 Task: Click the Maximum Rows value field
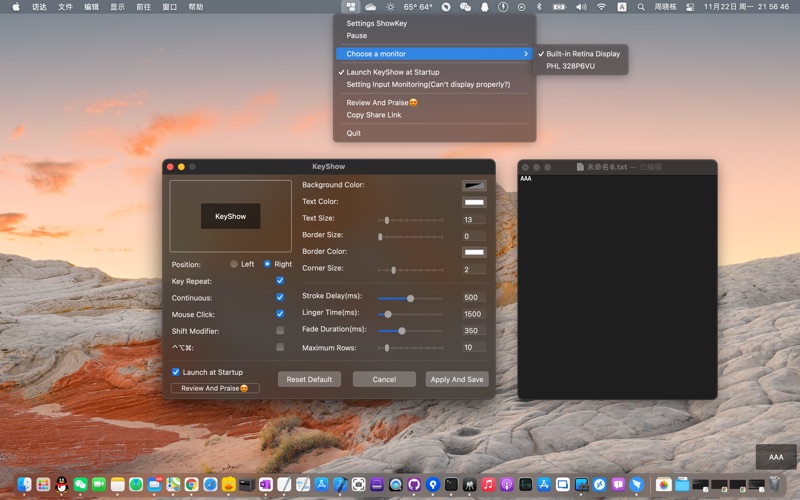point(474,347)
